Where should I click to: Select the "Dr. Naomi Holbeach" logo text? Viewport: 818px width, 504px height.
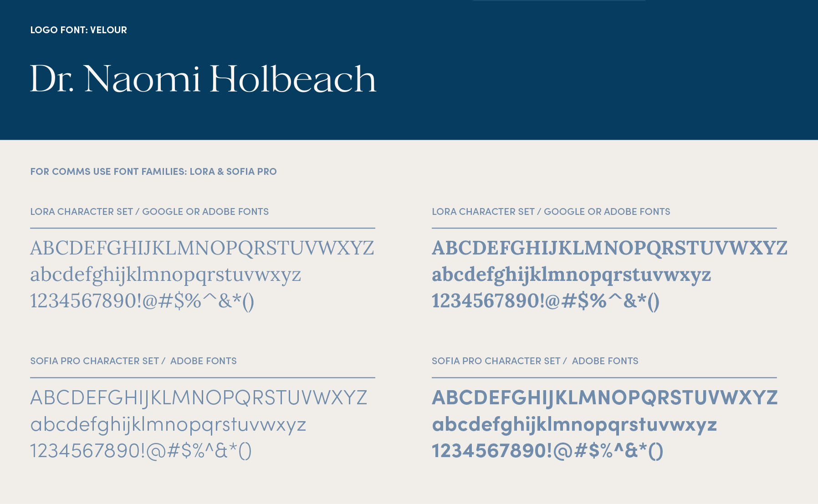tap(203, 79)
